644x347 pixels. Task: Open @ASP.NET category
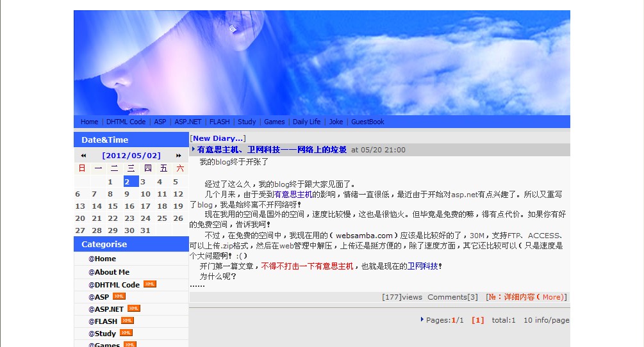[106, 309]
